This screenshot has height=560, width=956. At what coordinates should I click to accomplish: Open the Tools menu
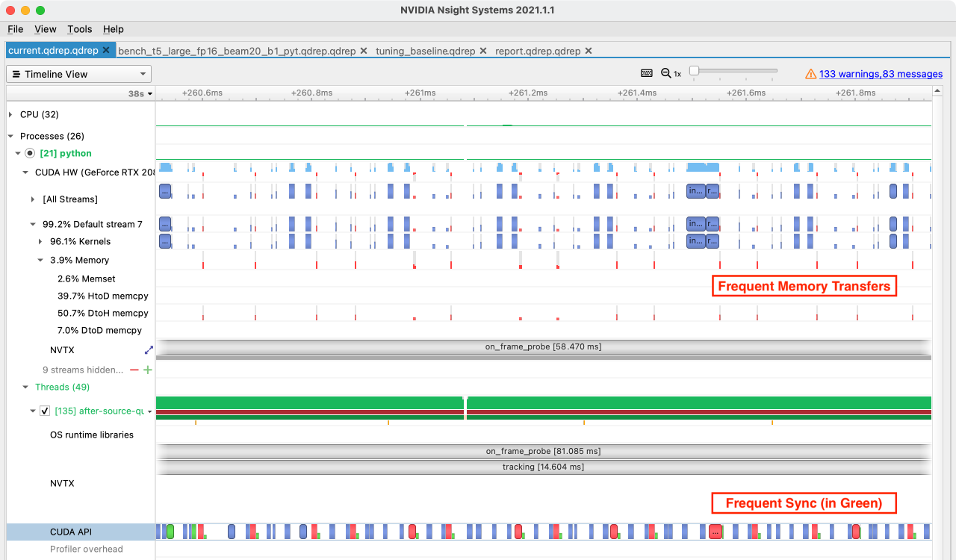pyautogui.click(x=79, y=29)
